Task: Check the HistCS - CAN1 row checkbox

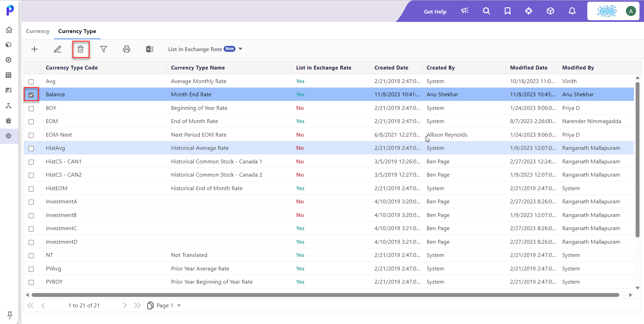Action: pos(31,162)
